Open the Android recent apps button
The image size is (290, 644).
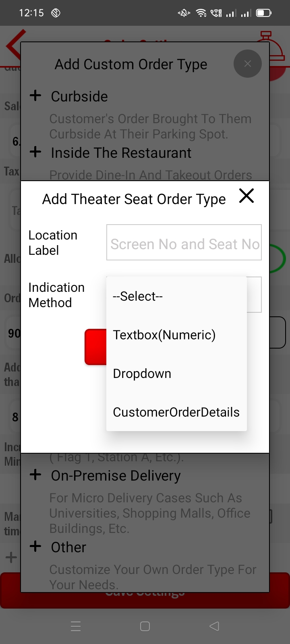[76, 626]
